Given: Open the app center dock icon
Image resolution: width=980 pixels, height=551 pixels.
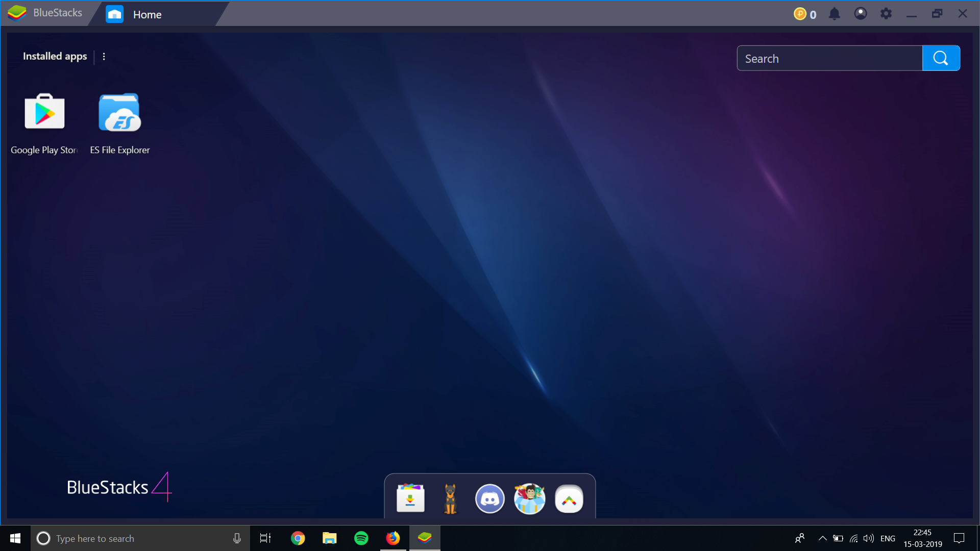Looking at the screenshot, I should coord(410,498).
